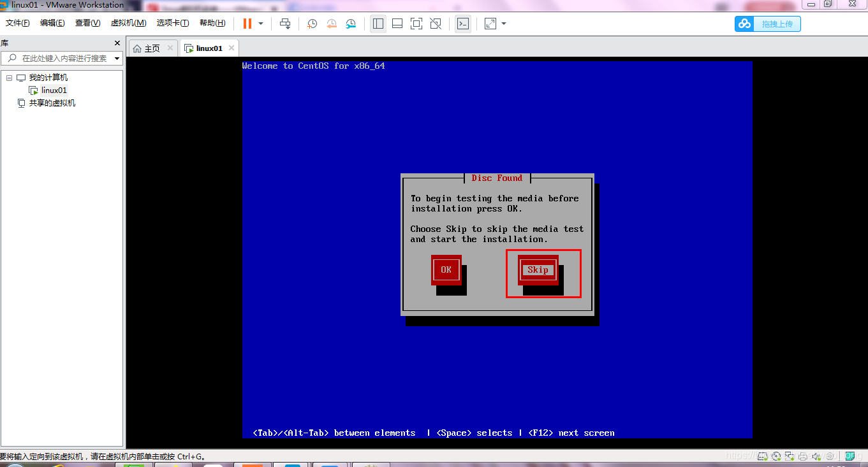Enter full screen mode
868x467 pixels.
[x=416, y=24]
